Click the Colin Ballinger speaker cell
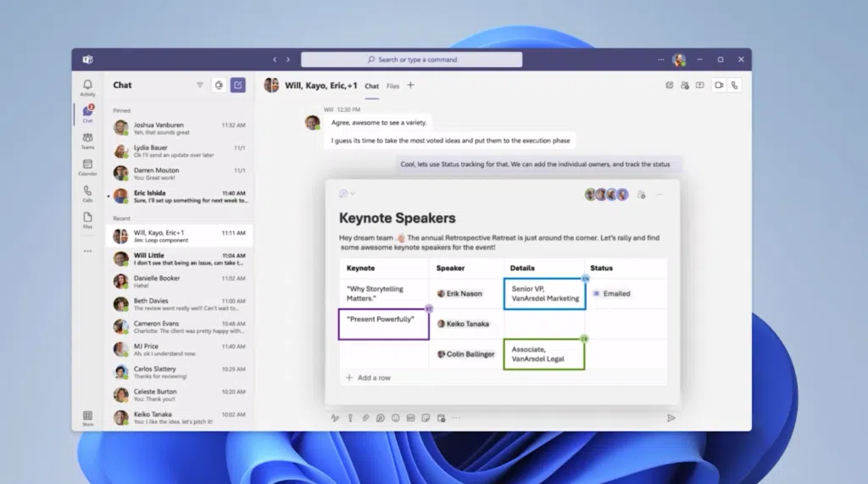Viewport: 868px width, 484px height. coord(466,353)
